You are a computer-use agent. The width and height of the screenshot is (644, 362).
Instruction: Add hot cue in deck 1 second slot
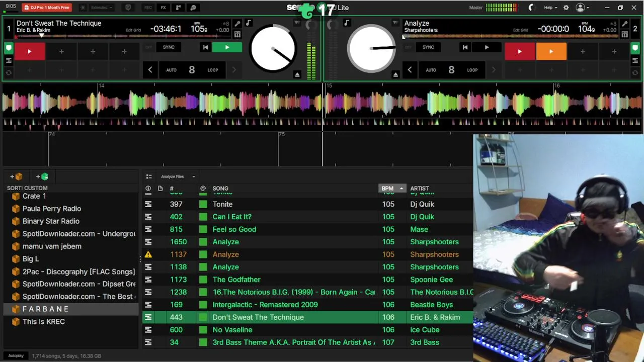tap(61, 51)
